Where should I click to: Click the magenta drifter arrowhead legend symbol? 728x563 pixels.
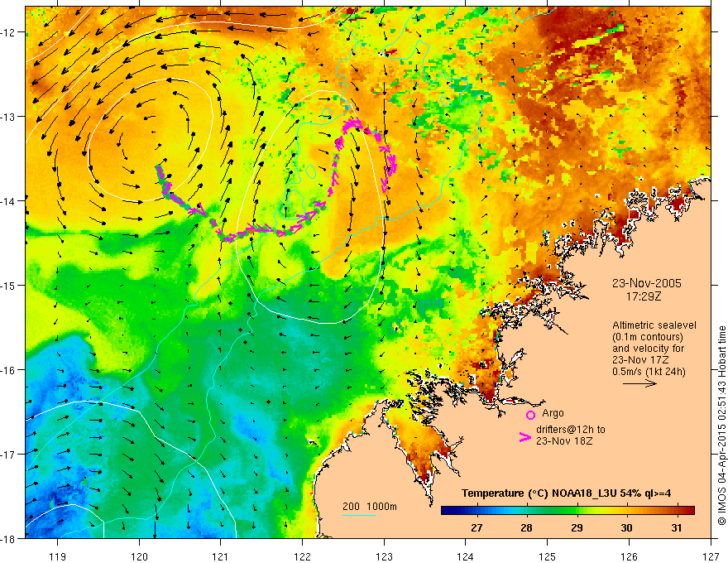pos(524,437)
